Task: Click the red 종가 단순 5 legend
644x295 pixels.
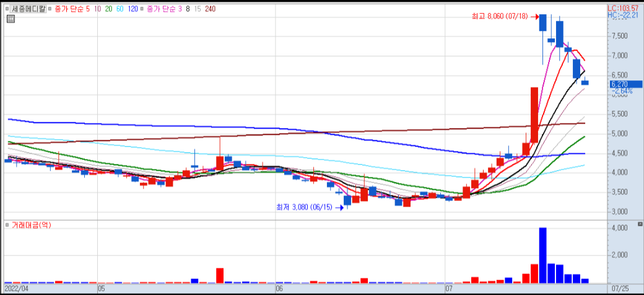Action: (72, 9)
